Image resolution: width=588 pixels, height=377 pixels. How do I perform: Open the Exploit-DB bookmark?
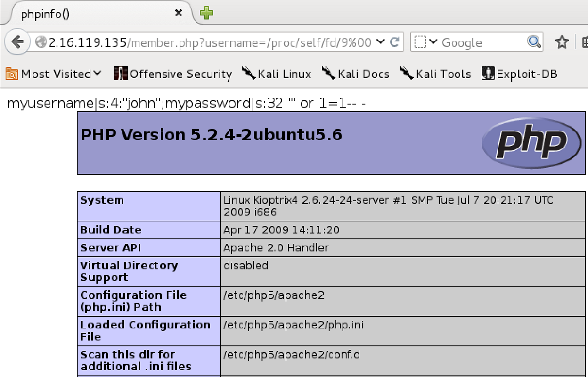[x=519, y=74]
